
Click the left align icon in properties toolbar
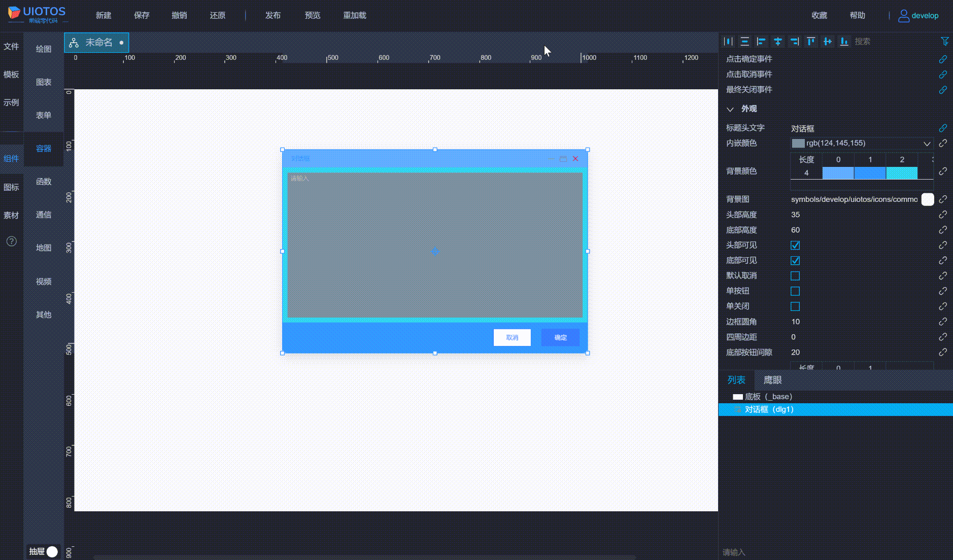tap(761, 41)
